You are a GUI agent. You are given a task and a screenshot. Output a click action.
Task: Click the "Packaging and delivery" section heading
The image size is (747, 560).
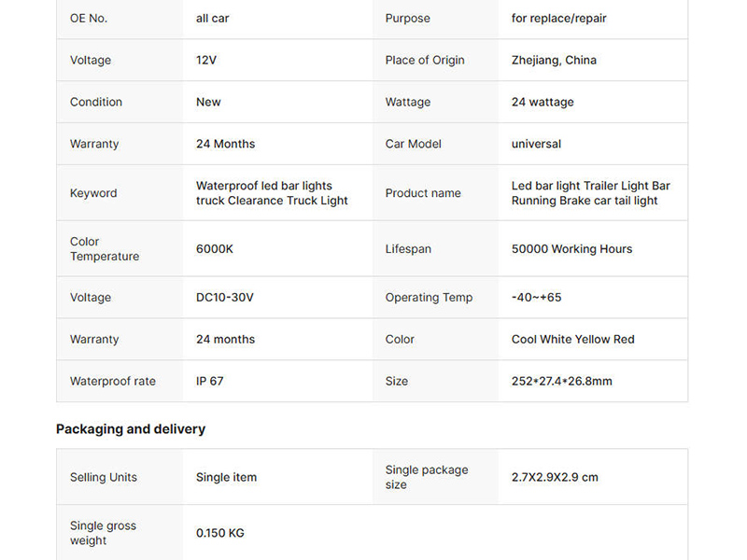click(x=131, y=429)
